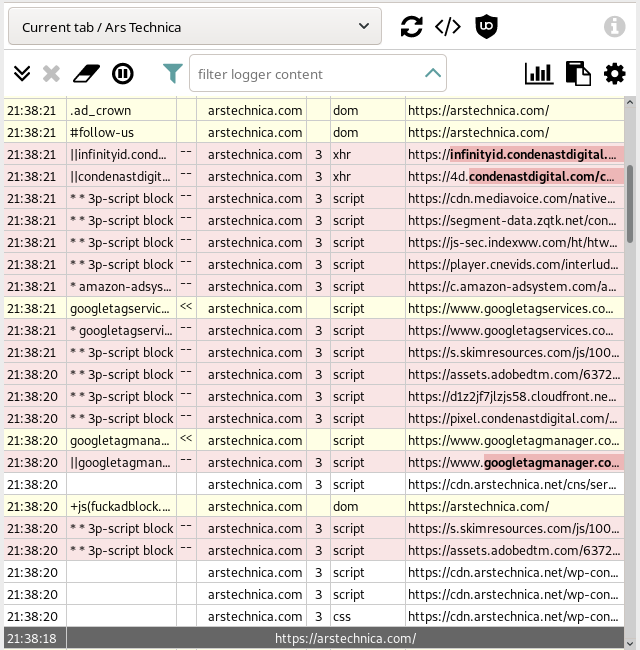Click the scrollbar up arrow
This screenshot has width=640, height=650.
point(630,102)
